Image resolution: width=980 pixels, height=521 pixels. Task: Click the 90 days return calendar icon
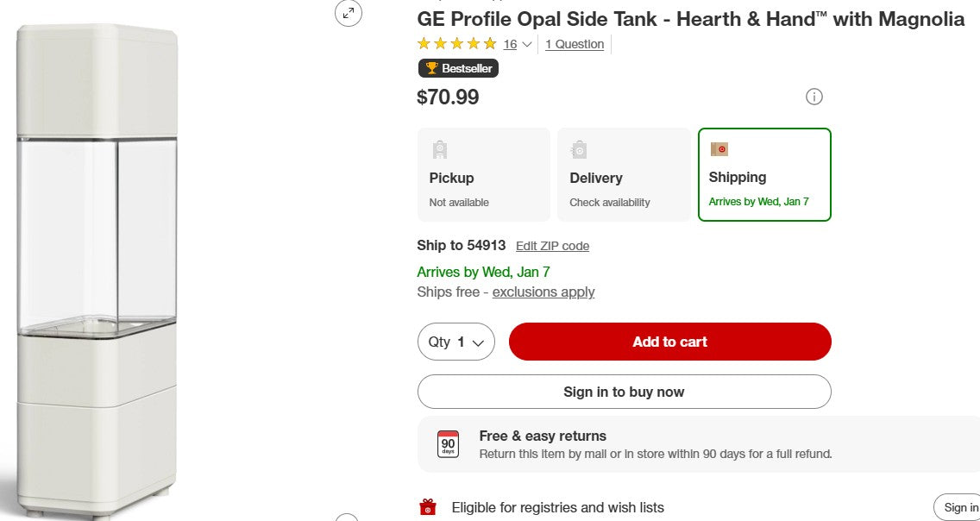click(x=448, y=443)
